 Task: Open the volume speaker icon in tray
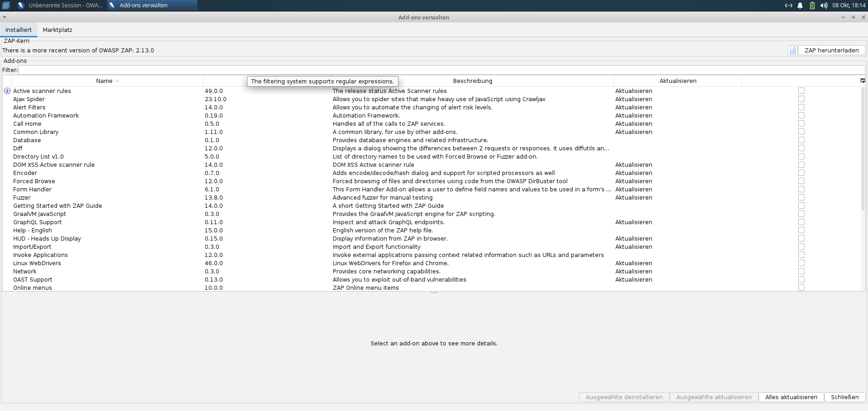[824, 5]
